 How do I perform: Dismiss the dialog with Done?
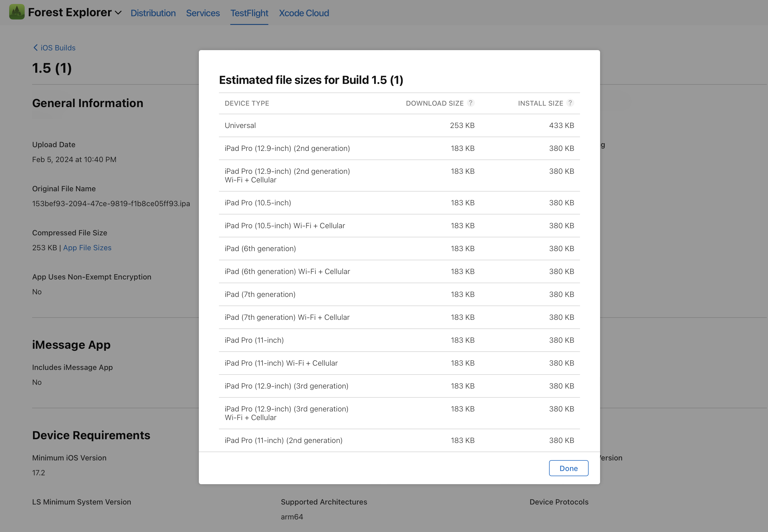coord(569,468)
